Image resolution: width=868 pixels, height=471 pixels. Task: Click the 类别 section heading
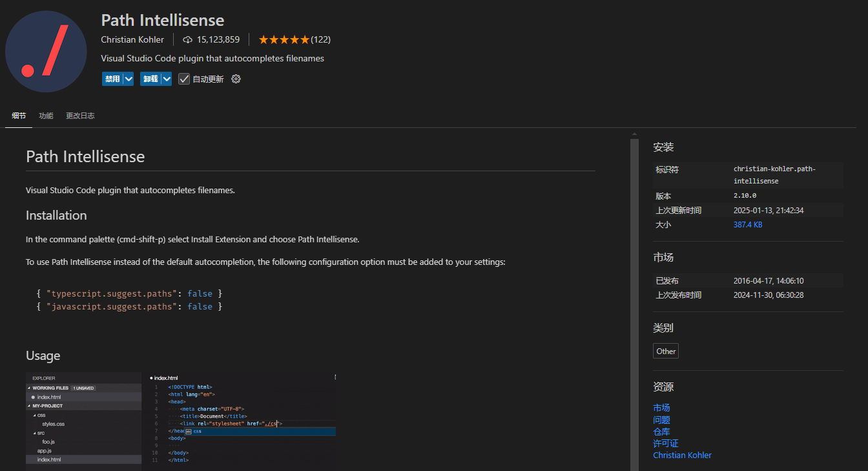(x=663, y=328)
